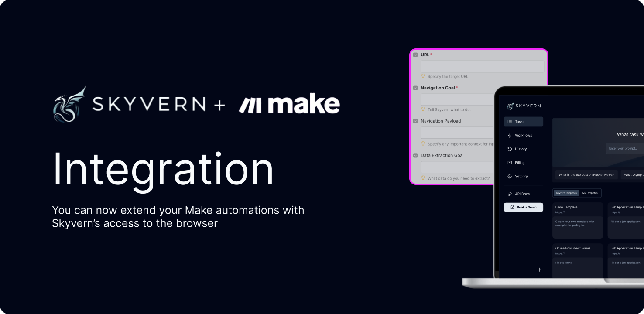The image size is (644, 314).
Task: Click the lightbulb icon under Data Extraction Goal
Action: 423,178
